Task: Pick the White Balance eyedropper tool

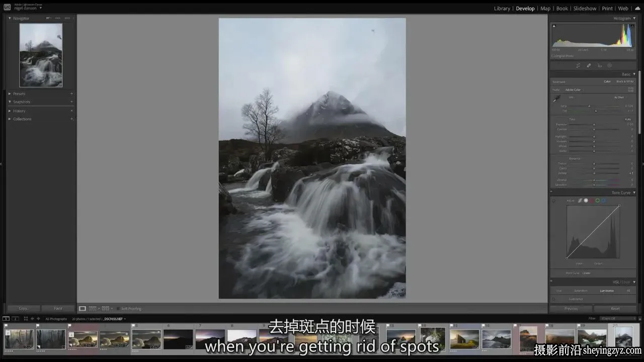Action: tap(557, 99)
